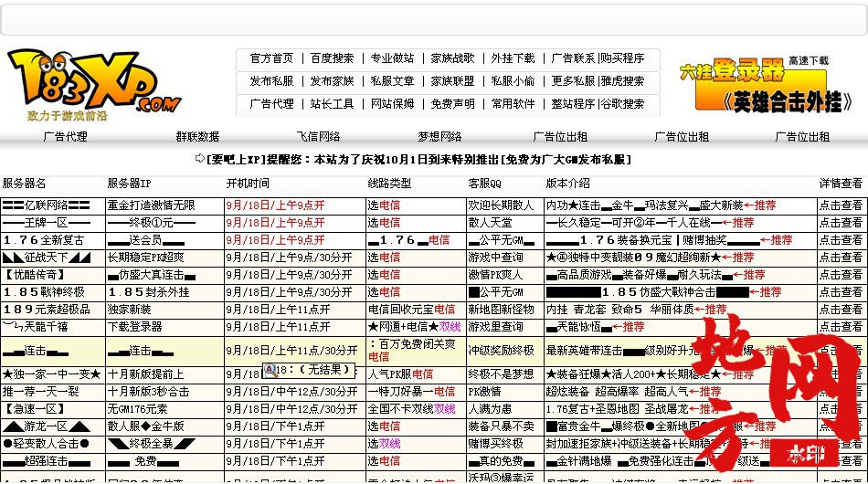The height and width of the screenshot is (484, 868).
Task: Open the 家族战歌 navigation link
Action: coord(452,58)
